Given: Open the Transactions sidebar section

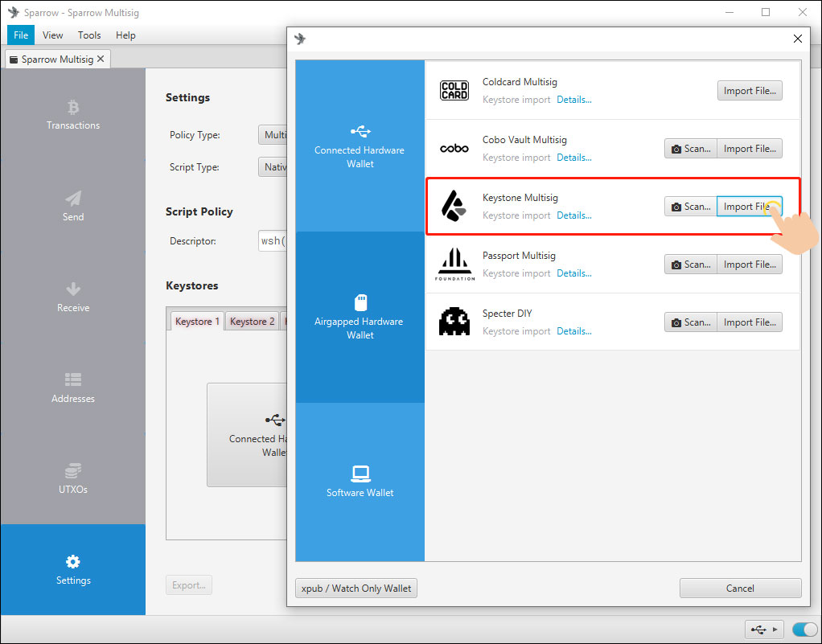Looking at the screenshot, I should point(73,115).
